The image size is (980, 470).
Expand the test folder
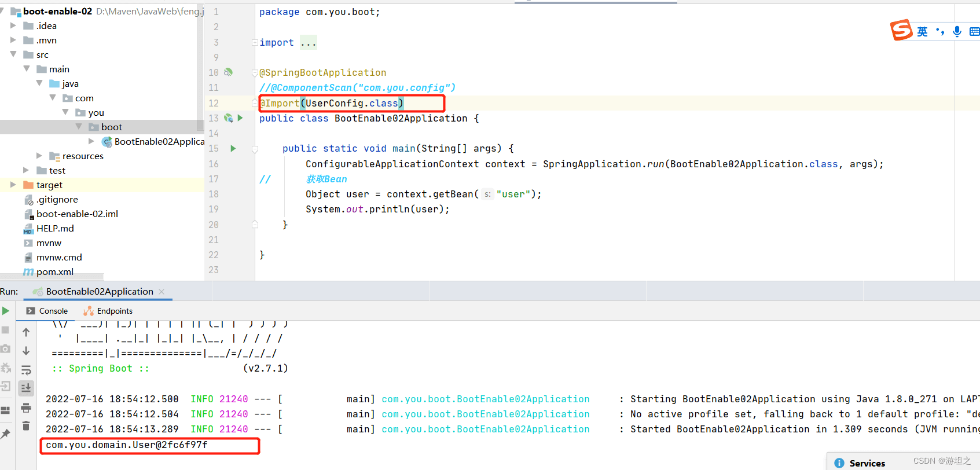[26, 170]
